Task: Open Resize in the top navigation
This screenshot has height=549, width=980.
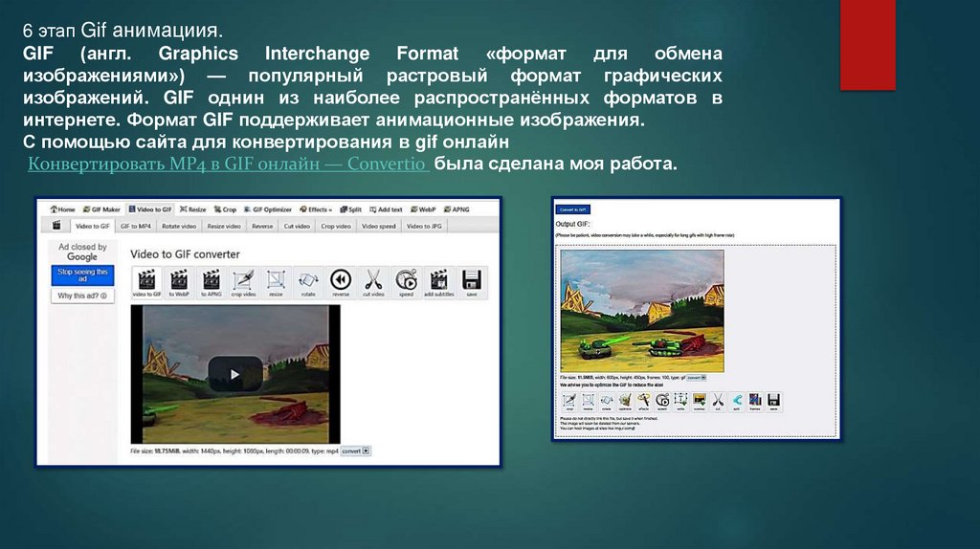Action: pos(192,209)
